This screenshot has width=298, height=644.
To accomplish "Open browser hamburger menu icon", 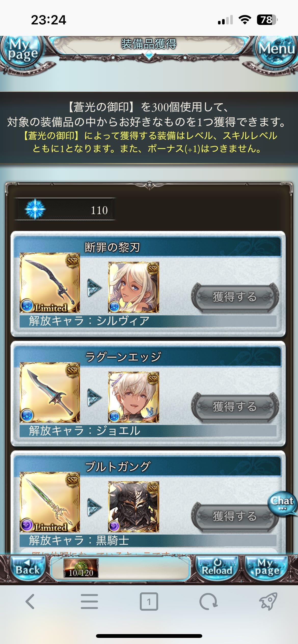I will point(89,602).
